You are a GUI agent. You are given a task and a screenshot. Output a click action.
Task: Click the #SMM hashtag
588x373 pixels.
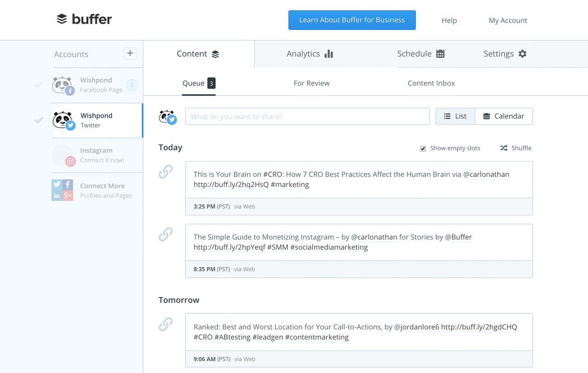click(278, 248)
